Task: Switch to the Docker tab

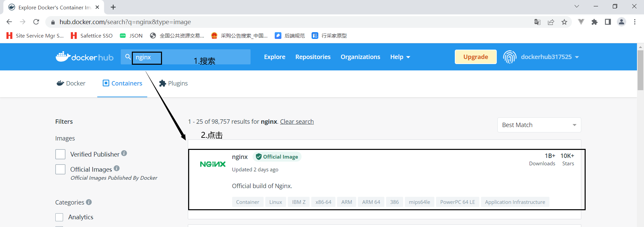Action: pyautogui.click(x=71, y=83)
